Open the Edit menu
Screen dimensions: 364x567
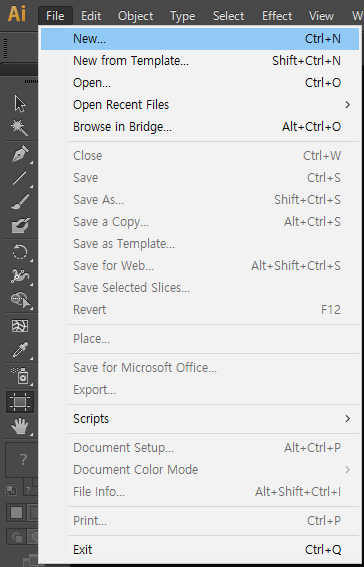pyautogui.click(x=91, y=16)
